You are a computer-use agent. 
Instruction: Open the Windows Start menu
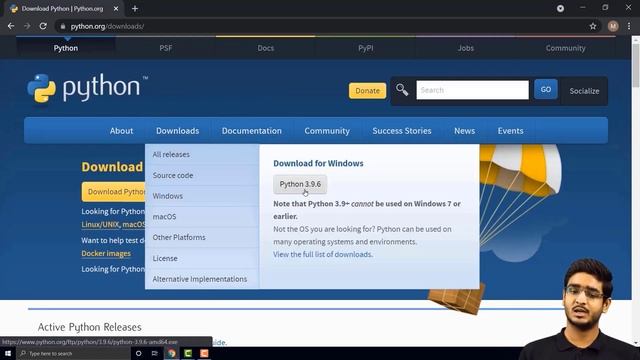8,353
